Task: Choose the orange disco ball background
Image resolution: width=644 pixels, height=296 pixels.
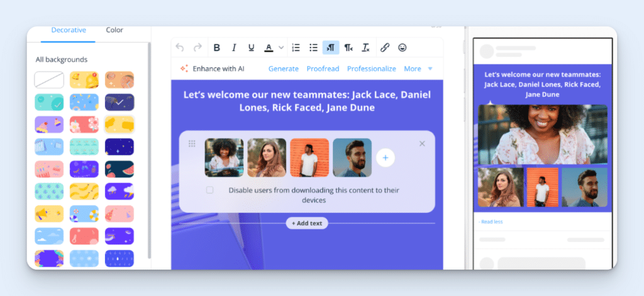Action: pyautogui.click(x=119, y=80)
